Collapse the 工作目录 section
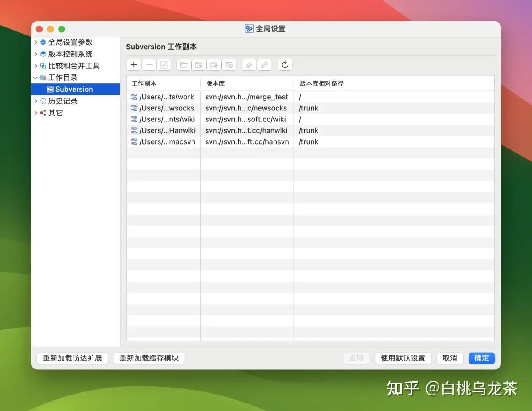This screenshot has height=411, width=532. click(x=36, y=77)
